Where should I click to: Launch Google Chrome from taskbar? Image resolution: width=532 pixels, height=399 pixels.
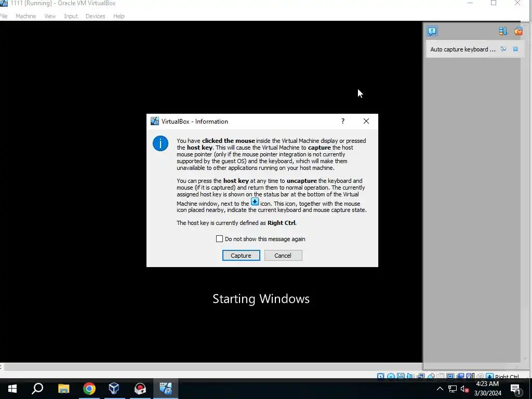(89, 389)
